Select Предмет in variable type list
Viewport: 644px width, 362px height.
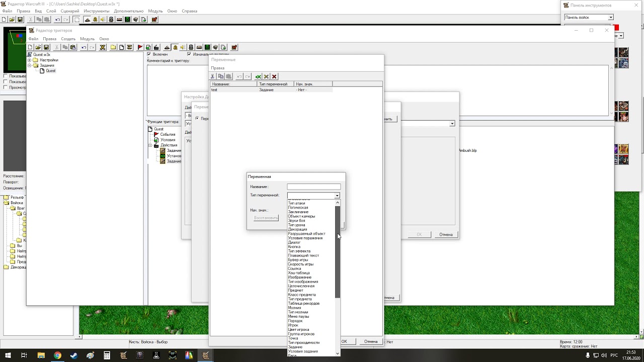[295, 291]
